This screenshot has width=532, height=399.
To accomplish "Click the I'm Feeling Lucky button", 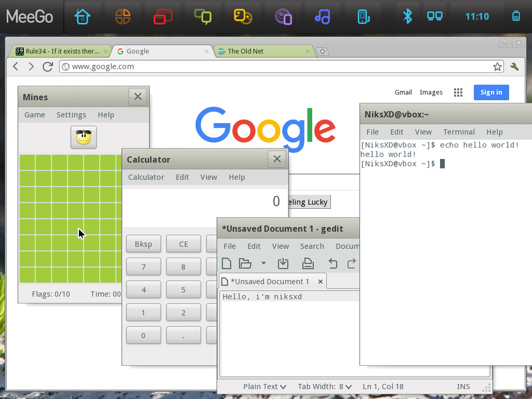I will coord(309,202).
